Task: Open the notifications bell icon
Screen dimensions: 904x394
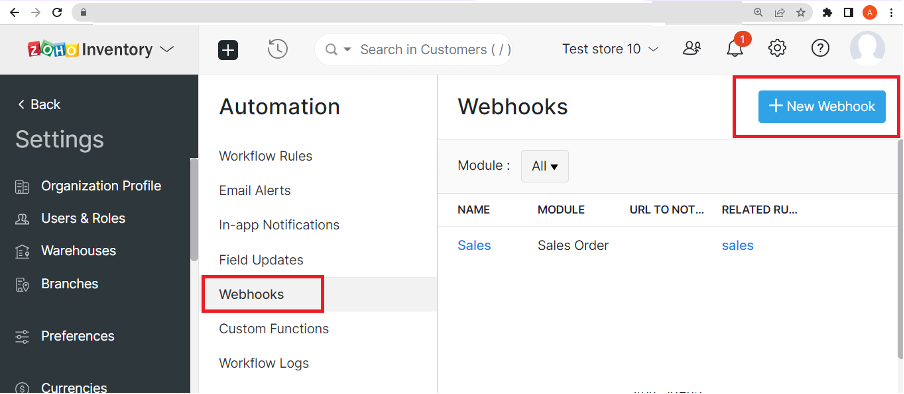Action: (x=734, y=49)
